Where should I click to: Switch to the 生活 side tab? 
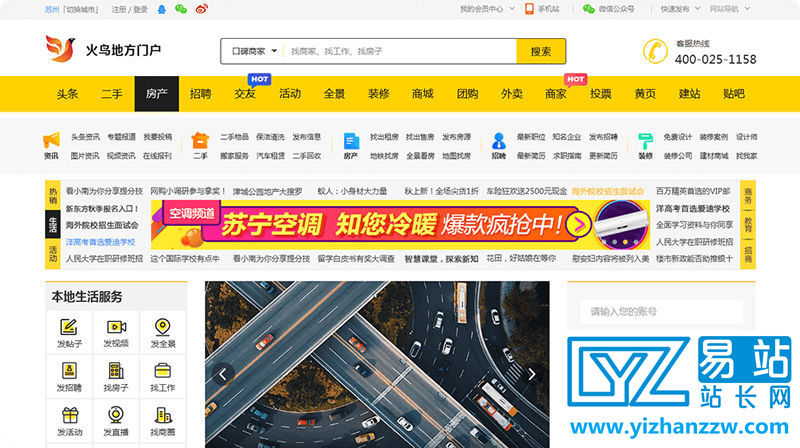coord(53,225)
